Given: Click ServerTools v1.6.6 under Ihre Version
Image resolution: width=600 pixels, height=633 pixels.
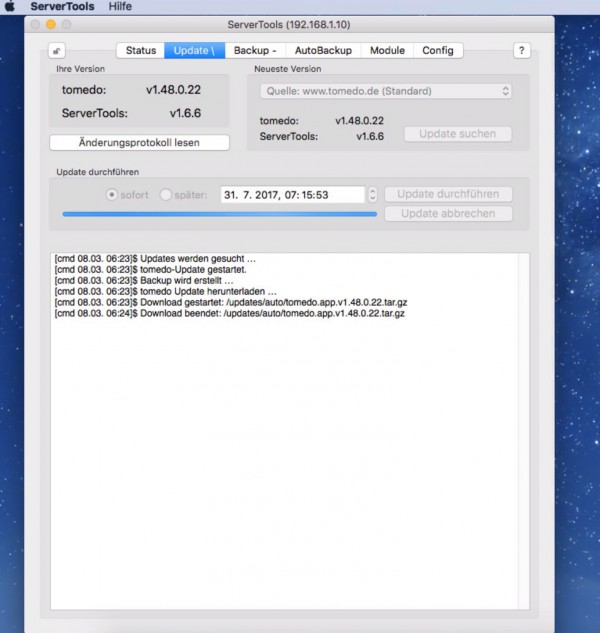Looking at the screenshot, I should pyautogui.click(x=131, y=113).
